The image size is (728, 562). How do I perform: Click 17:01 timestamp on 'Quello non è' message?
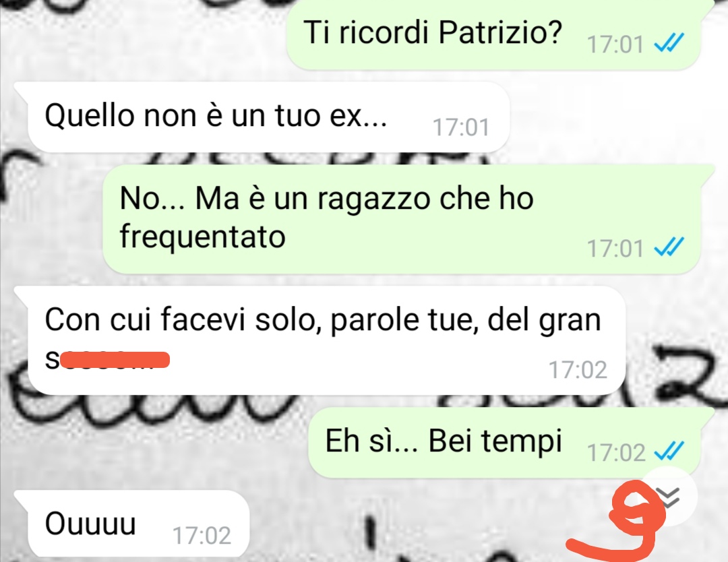(461, 127)
